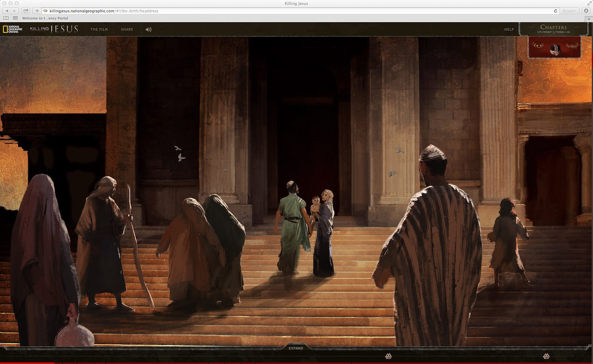Select the right laurel wreath chapter thumbnail
The image size is (593, 364).
pyautogui.click(x=572, y=46)
